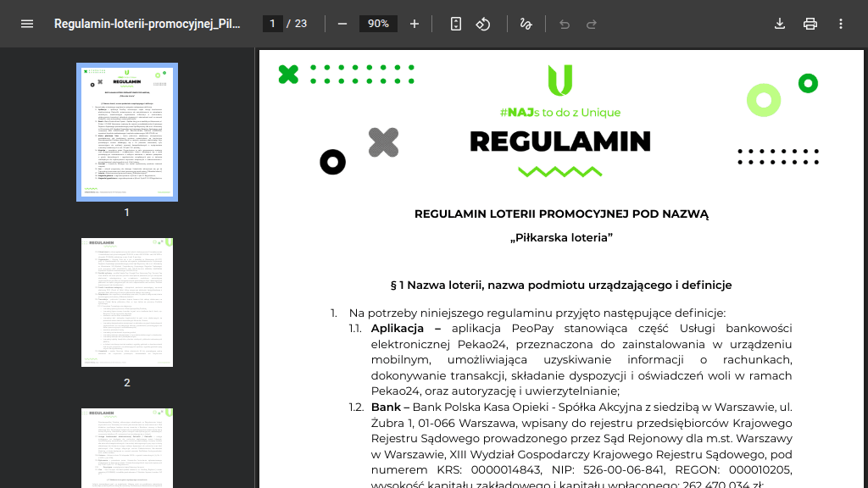Jump to the page 3 thumbnail

tap(127, 448)
